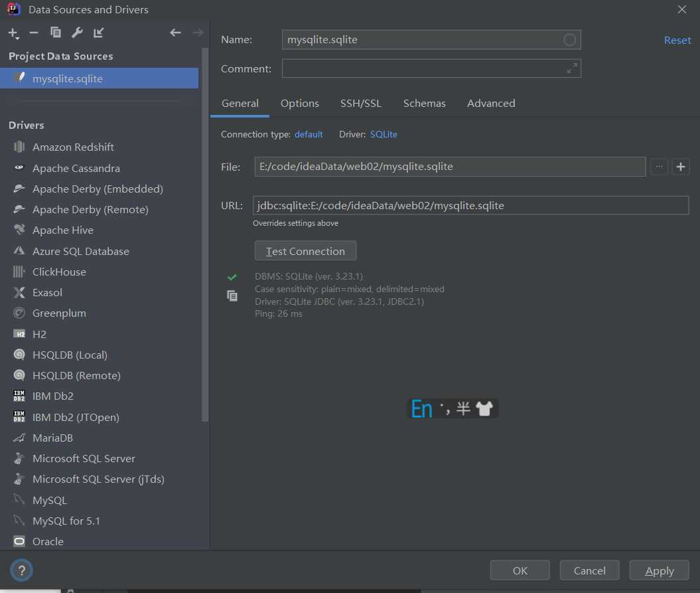Create new database file with plus button
The width and height of the screenshot is (700, 593).
click(680, 167)
